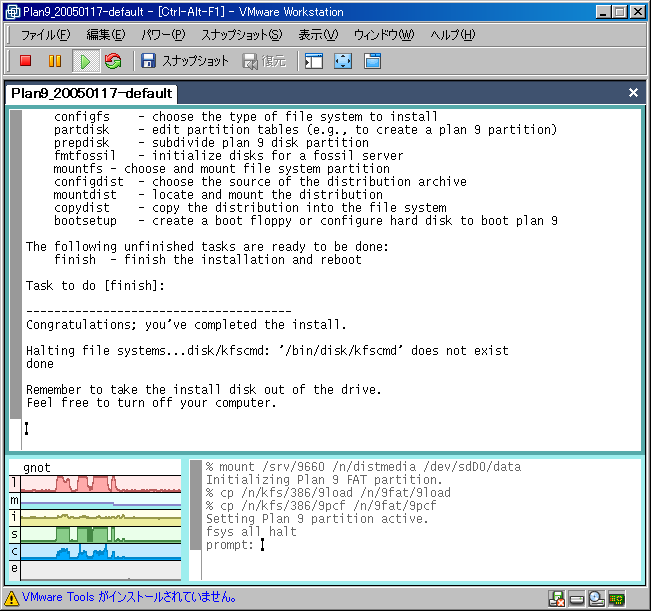Click the 'gnot' label in stats window
This screenshot has height=611, width=651.
[x=37, y=468]
